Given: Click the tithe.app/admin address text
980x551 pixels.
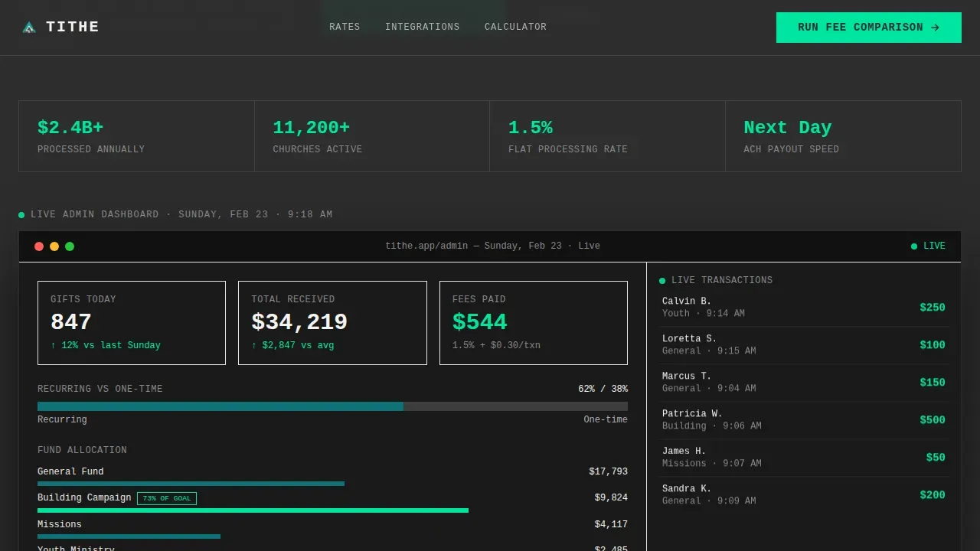Looking at the screenshot, I should (x=493, y=246).
